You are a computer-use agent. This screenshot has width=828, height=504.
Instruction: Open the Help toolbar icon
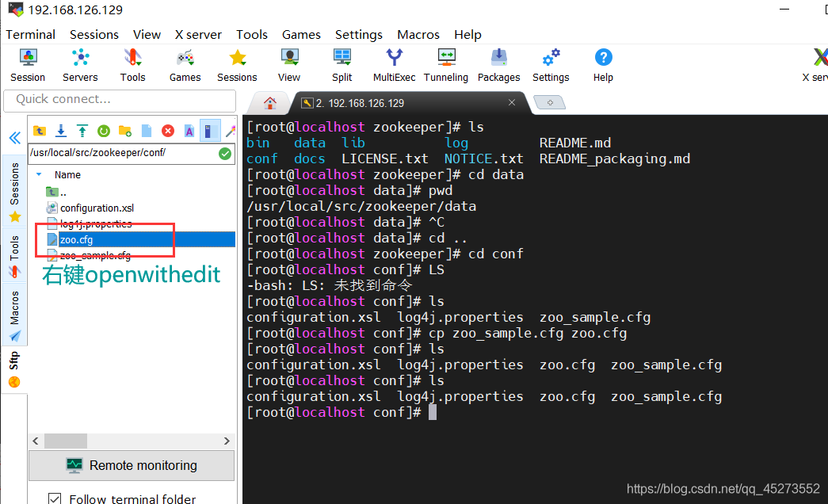[x=603, y=65]
